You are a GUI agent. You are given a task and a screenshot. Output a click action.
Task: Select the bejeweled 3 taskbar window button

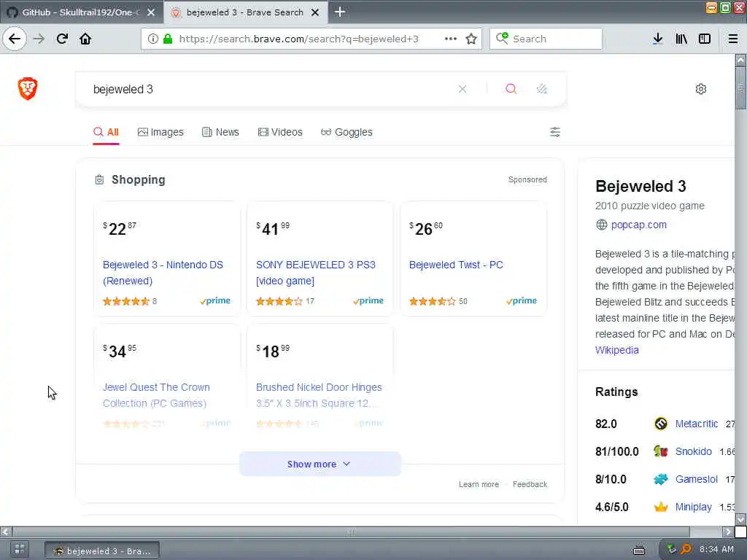tap(102, 551)
